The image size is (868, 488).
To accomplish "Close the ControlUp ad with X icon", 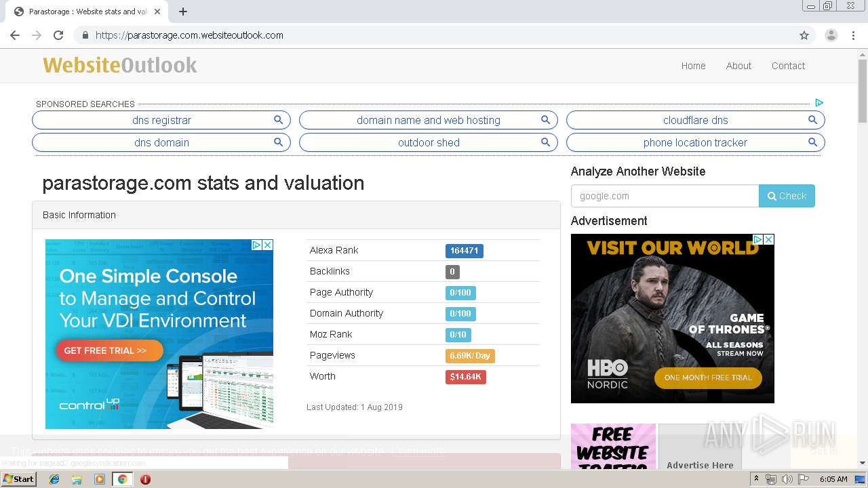I will (x=268, y=245).
